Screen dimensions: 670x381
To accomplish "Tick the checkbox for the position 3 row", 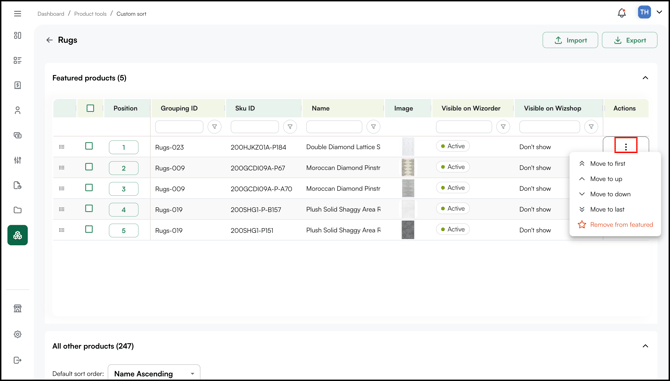I will [89, 188].
